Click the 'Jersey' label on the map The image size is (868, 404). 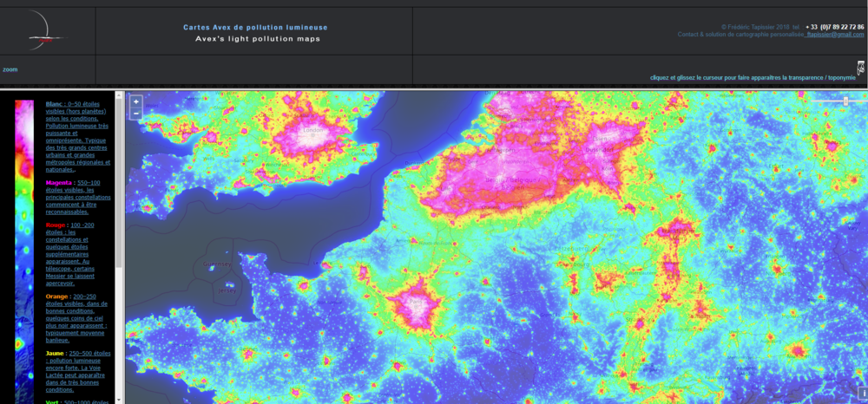click(227, 290)
